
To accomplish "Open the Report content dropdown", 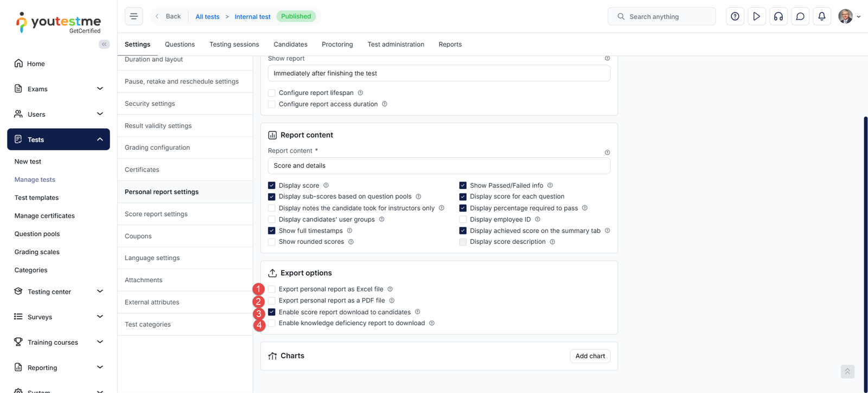I will coord(438,166).
